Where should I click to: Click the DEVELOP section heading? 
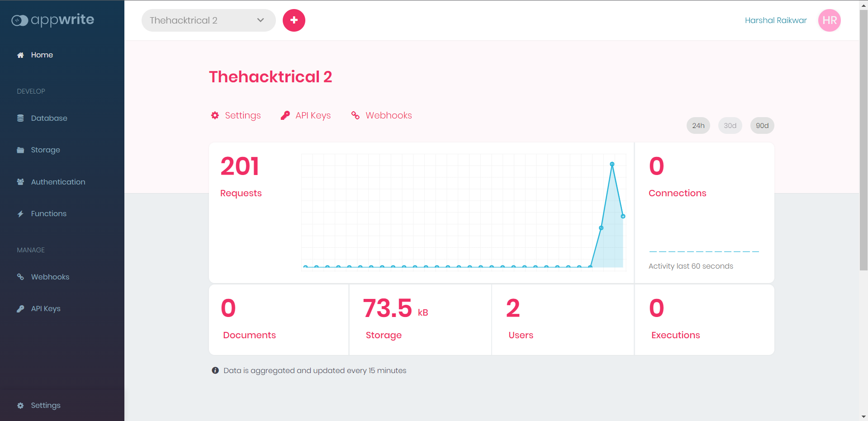31,91
